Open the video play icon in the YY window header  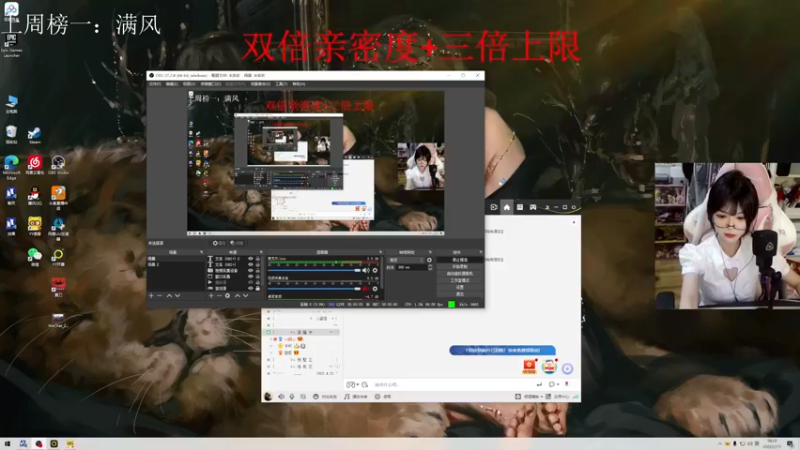click(x=494, y=207)
